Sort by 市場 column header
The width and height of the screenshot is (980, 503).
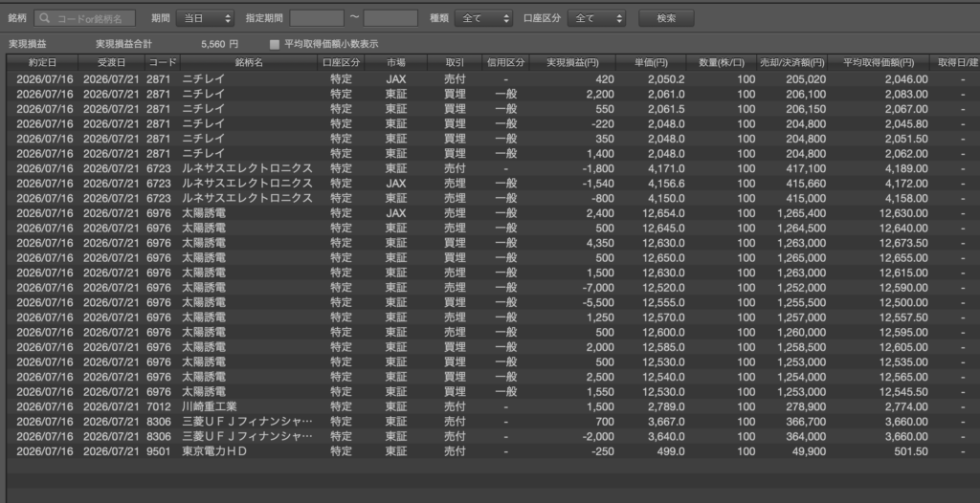click(395, 62)
